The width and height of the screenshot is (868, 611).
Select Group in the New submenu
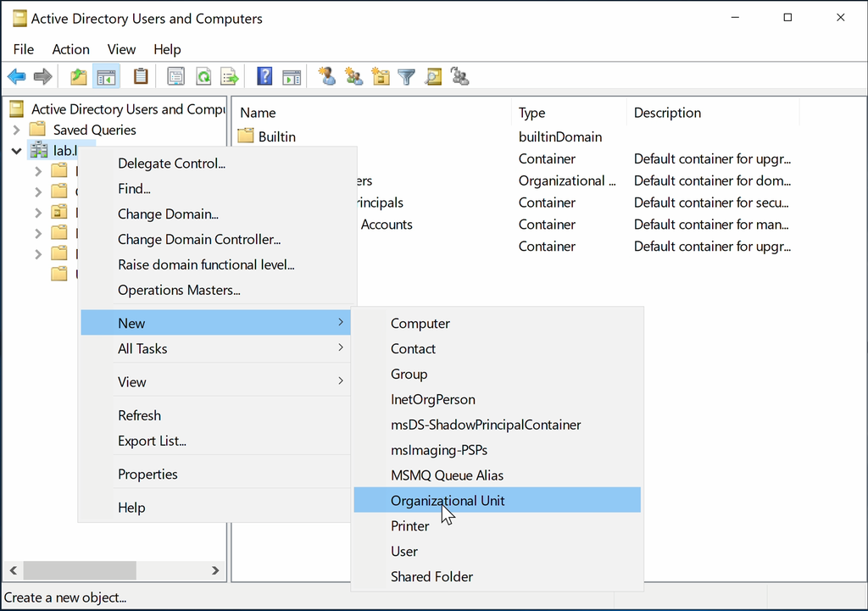409,374
